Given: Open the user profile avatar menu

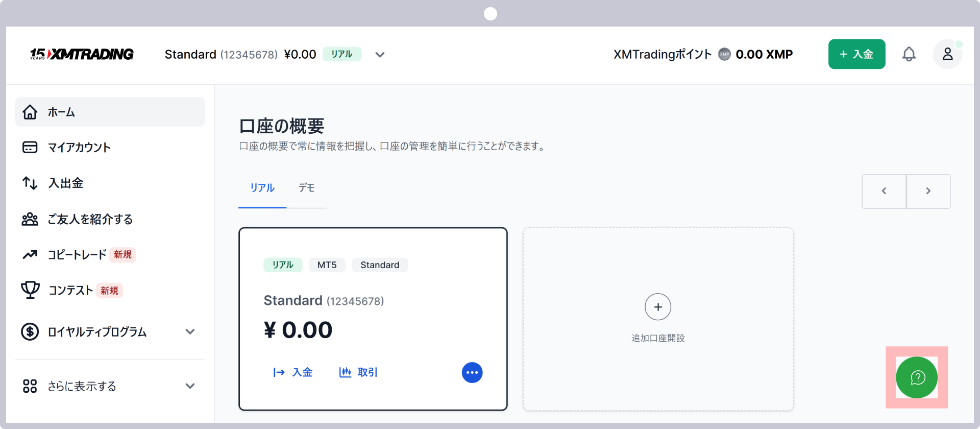Looking at the screenshot, I should (947, 54).
